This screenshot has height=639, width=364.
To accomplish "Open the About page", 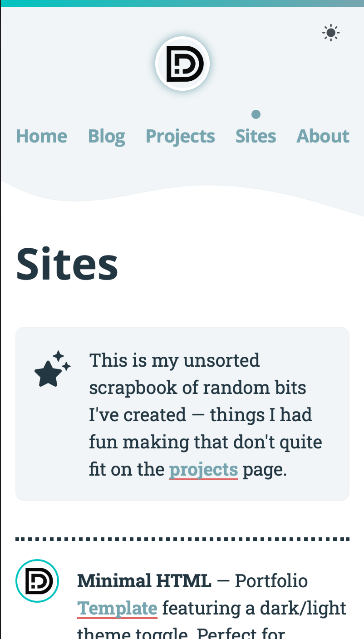I will tap(323, 136).
